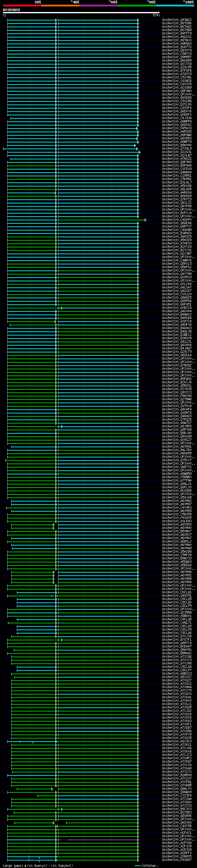This screenshot has width=197, height=868.
Task: Select the UniRef100_A8IZK3 label
Action: coord(177,741)
